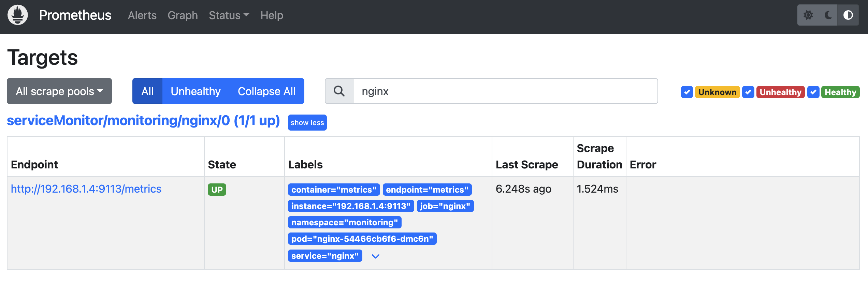Screen dimensions: 868x285
Task: Switch to dark theme moon icon
Action: (x=828, y=15)
